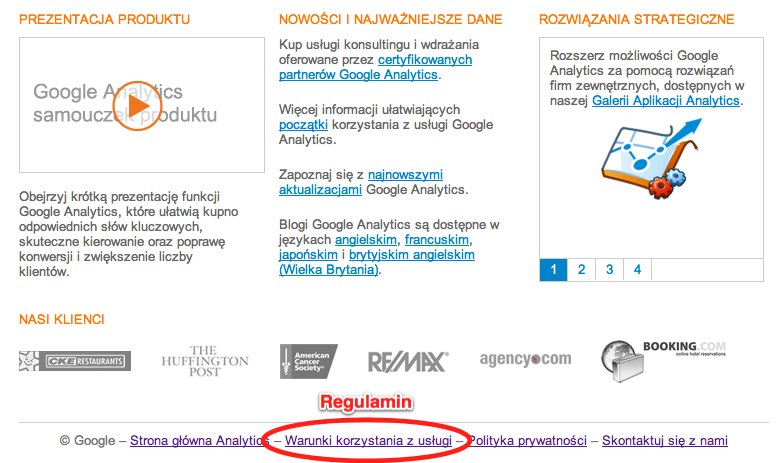Open Strona główna Analytics footer link
This screenshot has height=463, width=782.
pyautogui.click(x=200, y=441)
